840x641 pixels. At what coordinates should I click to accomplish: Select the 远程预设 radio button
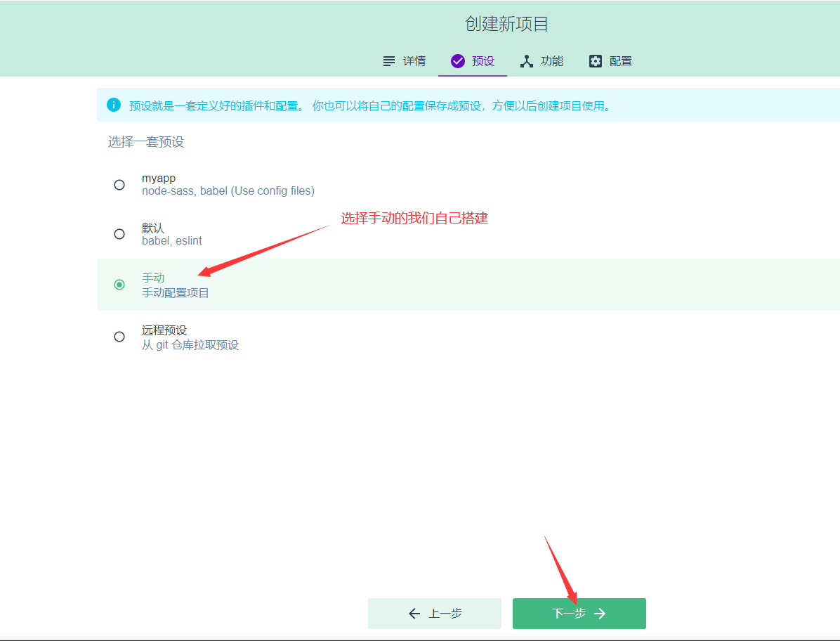(119, 337)
